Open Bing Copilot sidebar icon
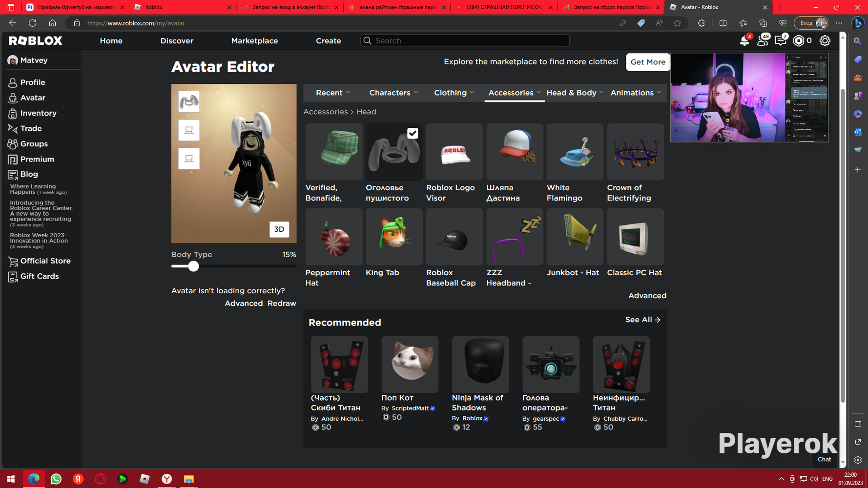The width and height of the screenshot is (868, 488). (x=858, y=23)
